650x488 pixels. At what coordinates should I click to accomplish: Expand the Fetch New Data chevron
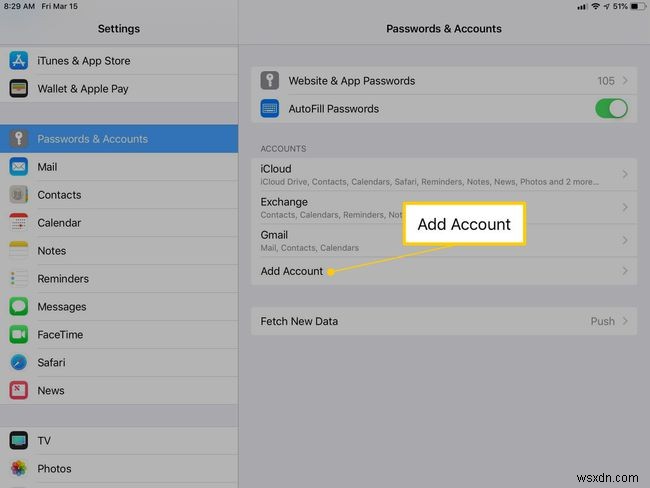point(625,321)
